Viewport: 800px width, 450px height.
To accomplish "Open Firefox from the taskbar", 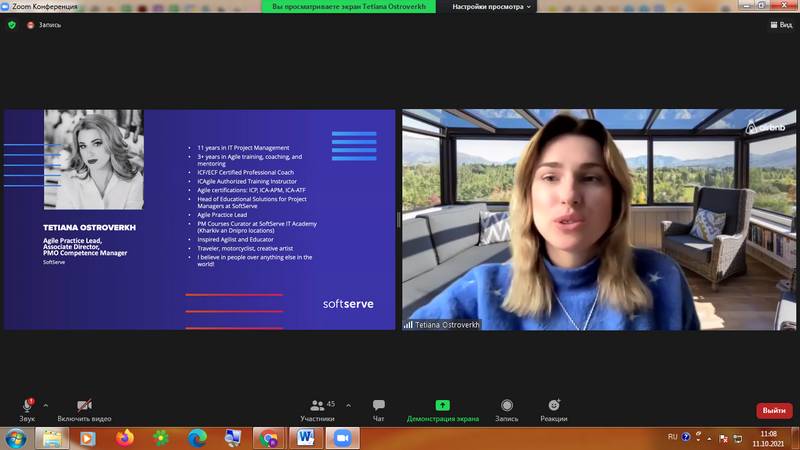I will [124, 438].
